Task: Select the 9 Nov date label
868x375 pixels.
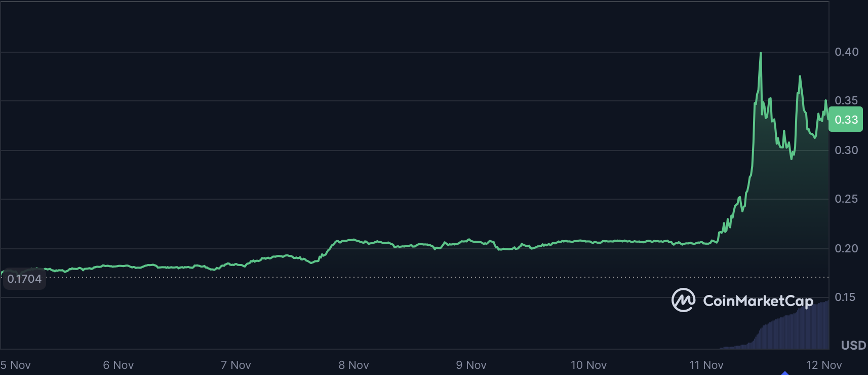Action: (x=471, y=365)
